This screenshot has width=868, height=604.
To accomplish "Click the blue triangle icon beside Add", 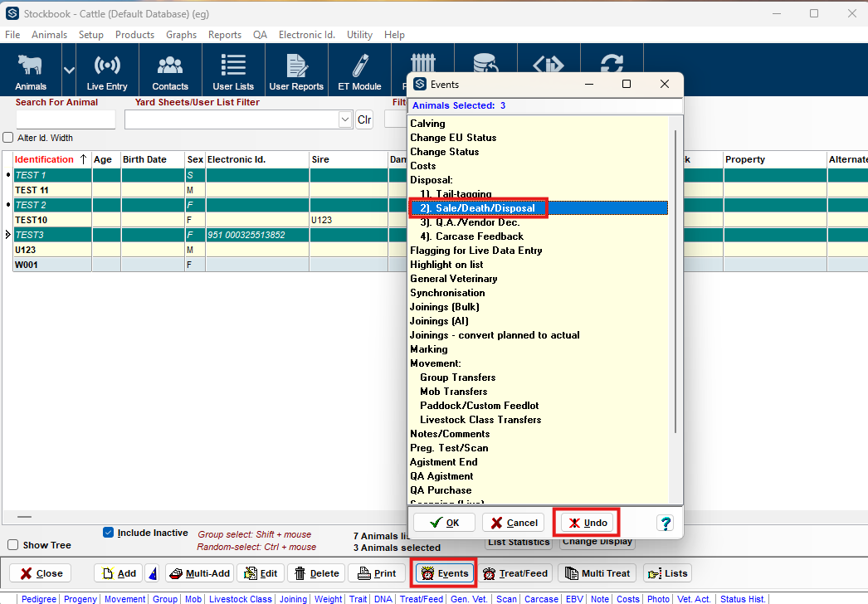I will tap(153, 573).
